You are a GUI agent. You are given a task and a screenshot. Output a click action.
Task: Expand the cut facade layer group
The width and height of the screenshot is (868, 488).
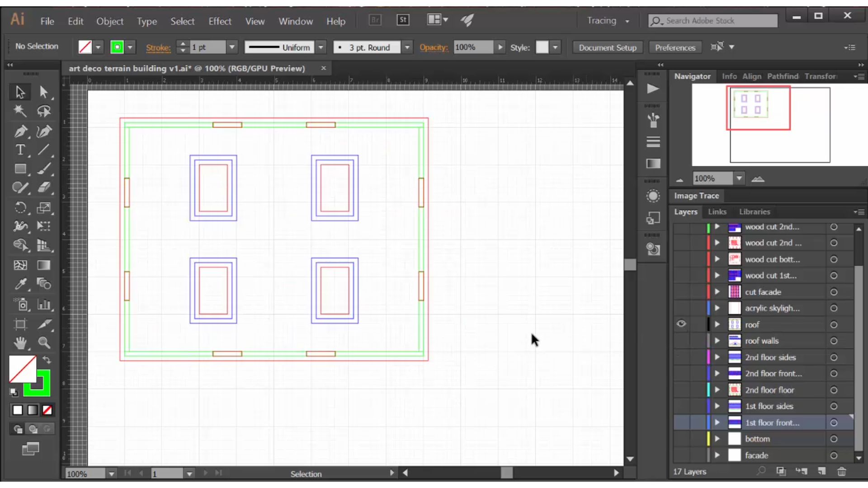(717, 292)
